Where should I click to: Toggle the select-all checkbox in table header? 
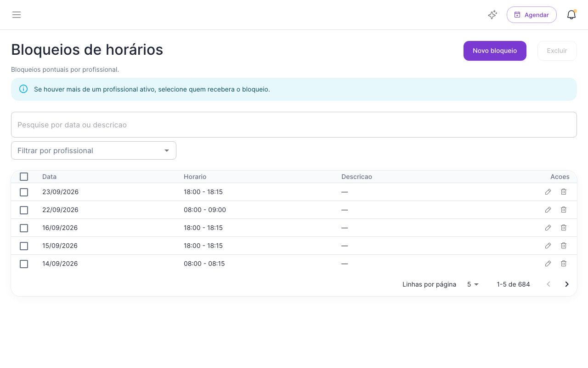coord(24,177)
